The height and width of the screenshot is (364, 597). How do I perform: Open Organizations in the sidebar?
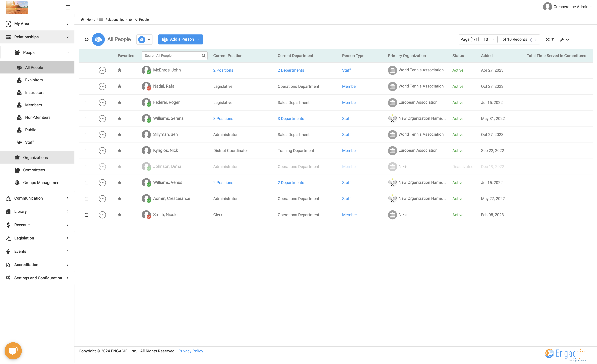click(x=37, y=158)
